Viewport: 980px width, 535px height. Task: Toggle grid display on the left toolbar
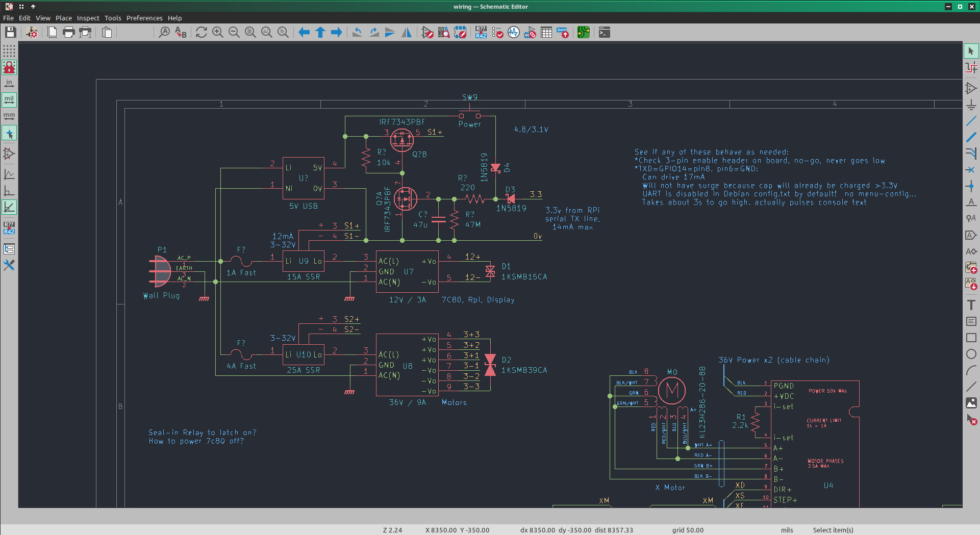coord(9,51)
